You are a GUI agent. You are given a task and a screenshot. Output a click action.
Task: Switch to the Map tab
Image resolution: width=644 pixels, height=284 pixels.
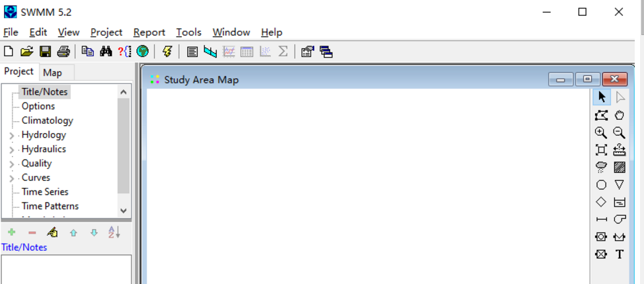(53, 73)
